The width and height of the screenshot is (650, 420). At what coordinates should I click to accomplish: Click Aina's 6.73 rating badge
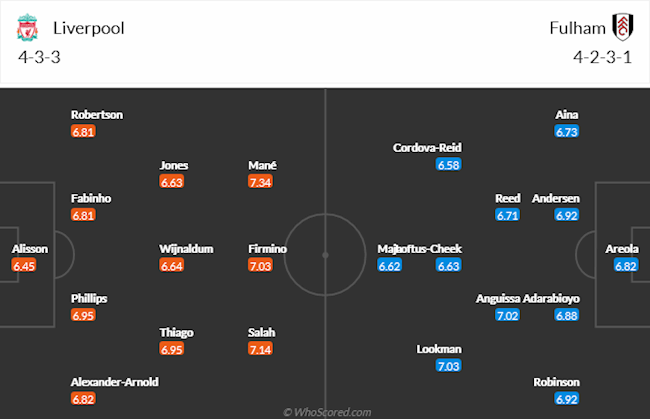pos(568,132)
